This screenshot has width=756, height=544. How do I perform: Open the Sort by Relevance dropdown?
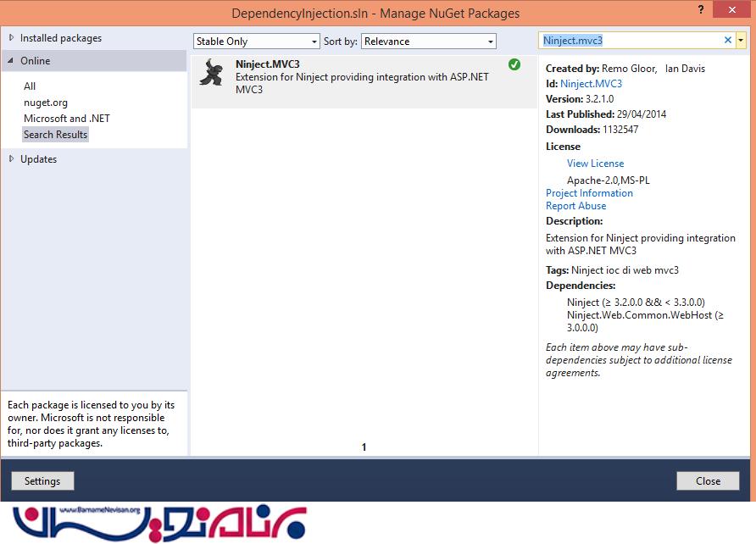[428, 42]
